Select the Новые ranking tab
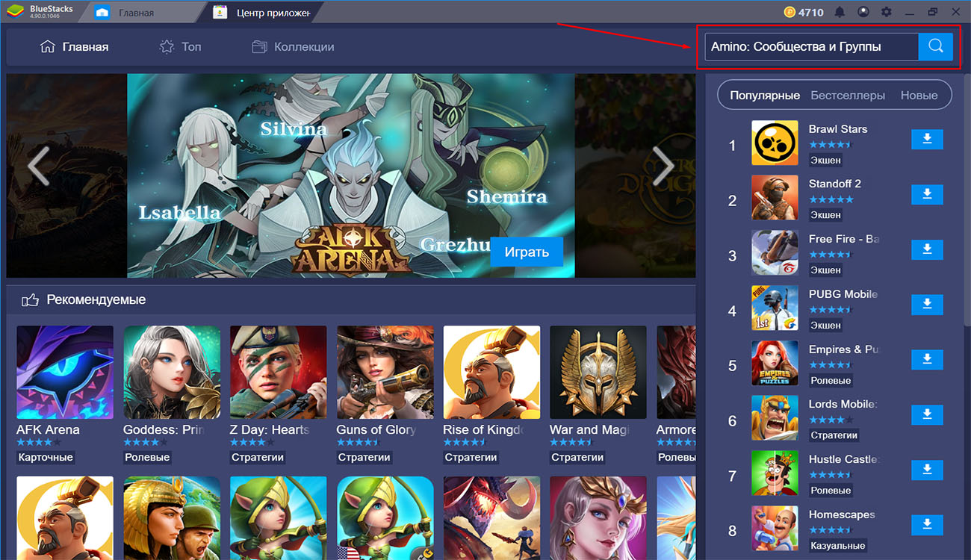Screen dimensions: 971x560 (x=919, y=96)
